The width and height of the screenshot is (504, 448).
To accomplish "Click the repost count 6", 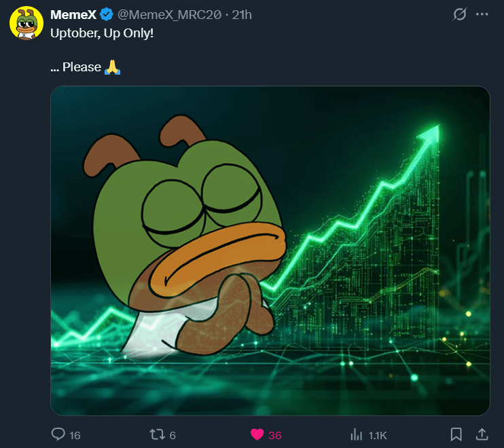I will coord(173,435).
